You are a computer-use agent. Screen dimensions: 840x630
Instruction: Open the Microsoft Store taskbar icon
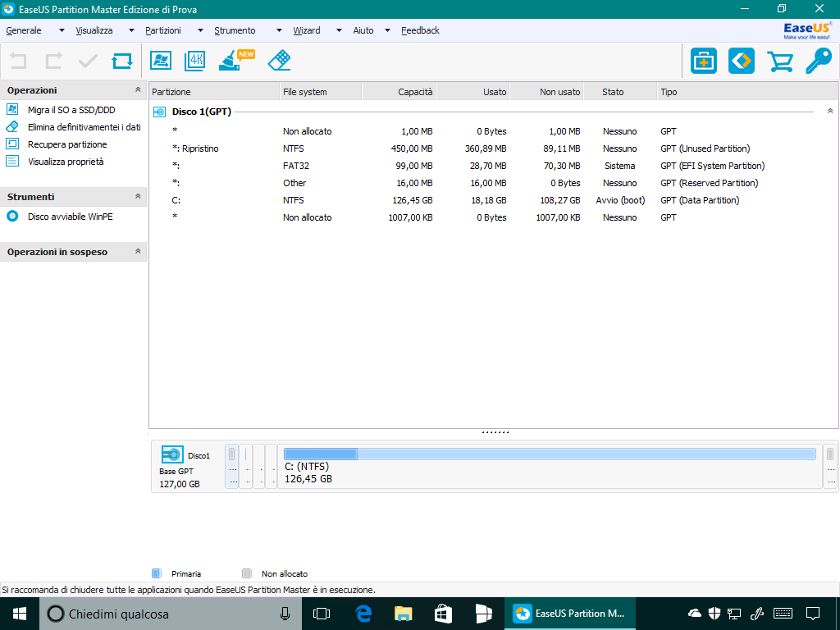tap(443, 614)
